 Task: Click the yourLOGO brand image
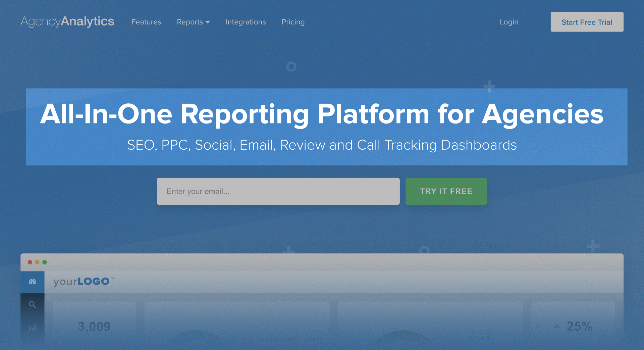coord(84,282)
